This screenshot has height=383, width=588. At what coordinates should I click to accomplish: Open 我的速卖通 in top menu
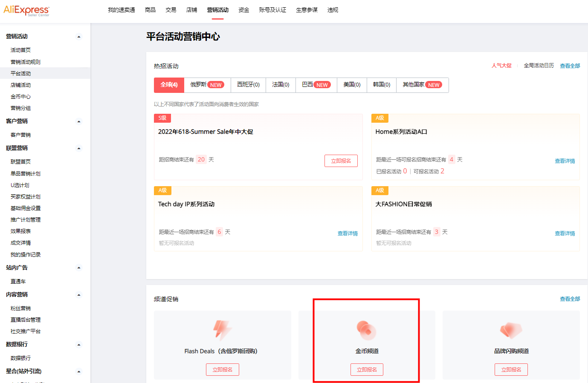[121, 10]
